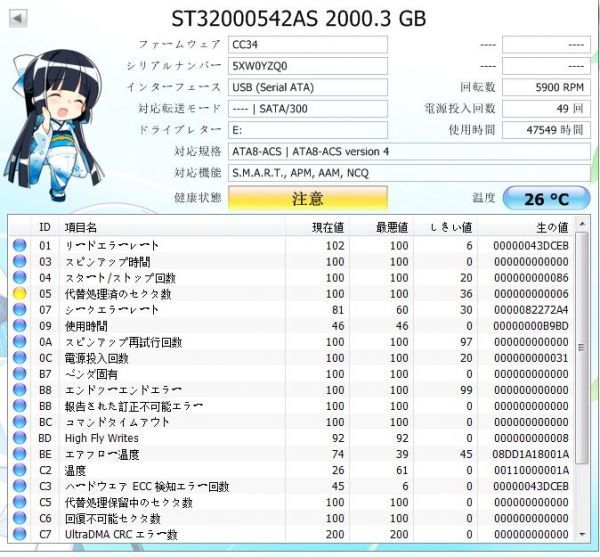The height and width of the screenshot is (557, 600).
Task: Click the yellow 注意 health status button
Action: click(x=308, y=198)
